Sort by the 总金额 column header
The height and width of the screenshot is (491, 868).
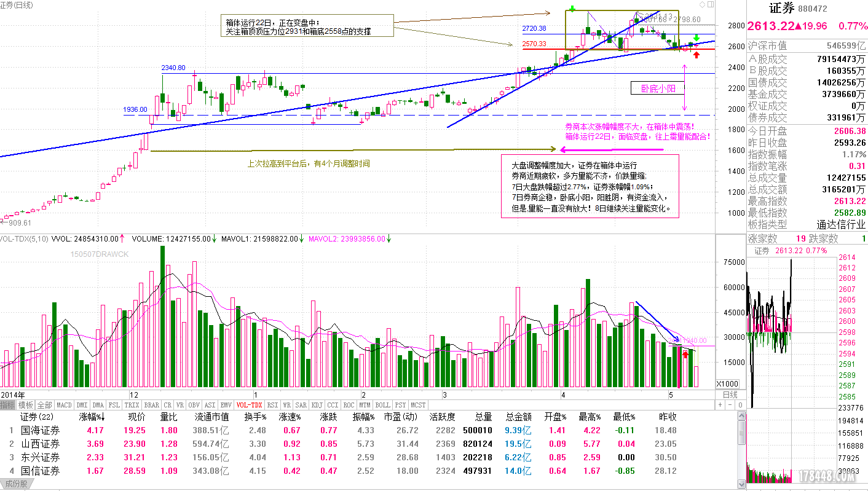coord(519,417)
